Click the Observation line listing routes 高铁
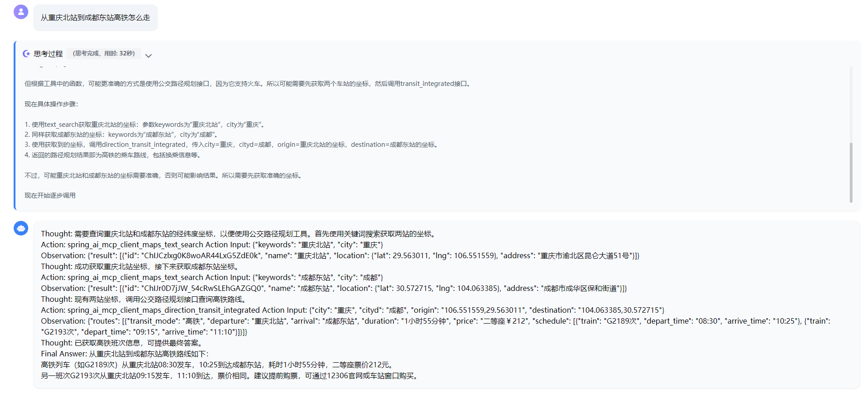Screen dimensions: 868x400 pos(436,326)
